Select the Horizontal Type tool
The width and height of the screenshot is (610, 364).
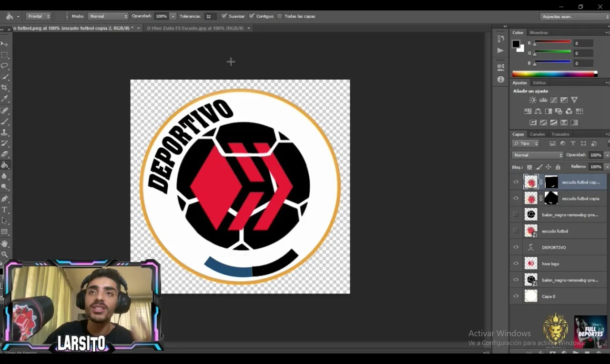click(5, 210)
